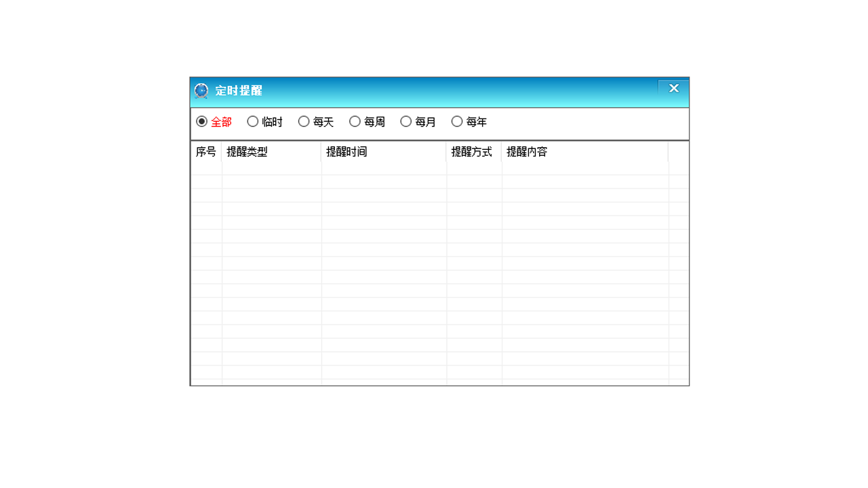Choose the 每周 filter option
Screen dimensions: 868x488
pos(355,121)
